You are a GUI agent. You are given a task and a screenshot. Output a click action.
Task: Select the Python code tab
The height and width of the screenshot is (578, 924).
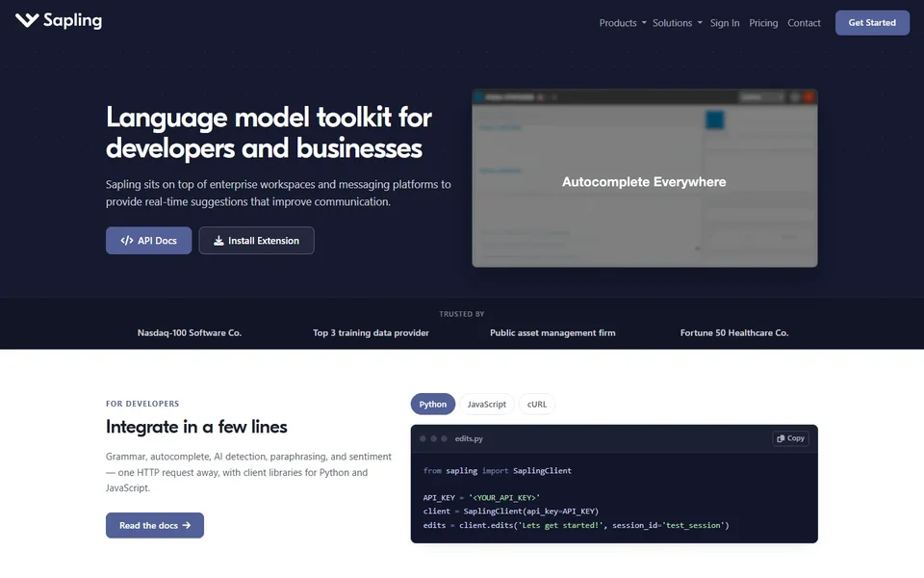[432, 404]
